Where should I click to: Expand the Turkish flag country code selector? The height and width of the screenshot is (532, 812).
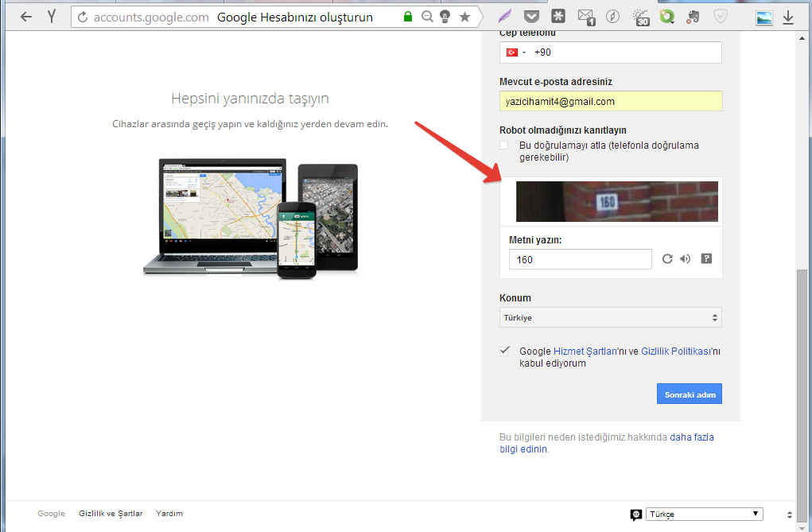(x=516, y=52)
